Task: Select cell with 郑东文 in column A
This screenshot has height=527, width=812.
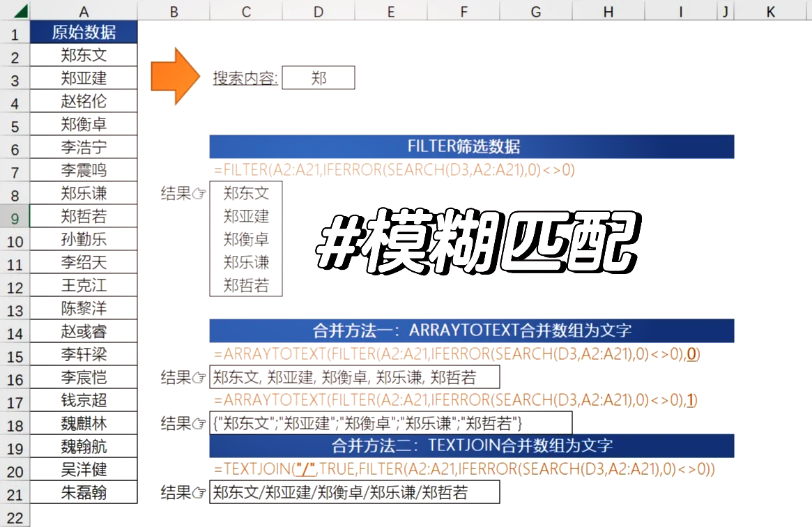Action: click(84, 55)
